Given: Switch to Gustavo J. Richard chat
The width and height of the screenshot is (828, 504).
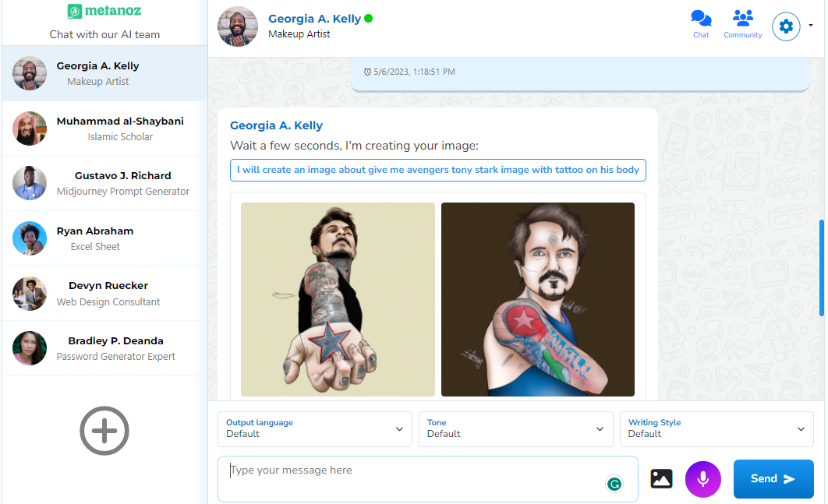Looking at the screenshot, I should point(104,183).
